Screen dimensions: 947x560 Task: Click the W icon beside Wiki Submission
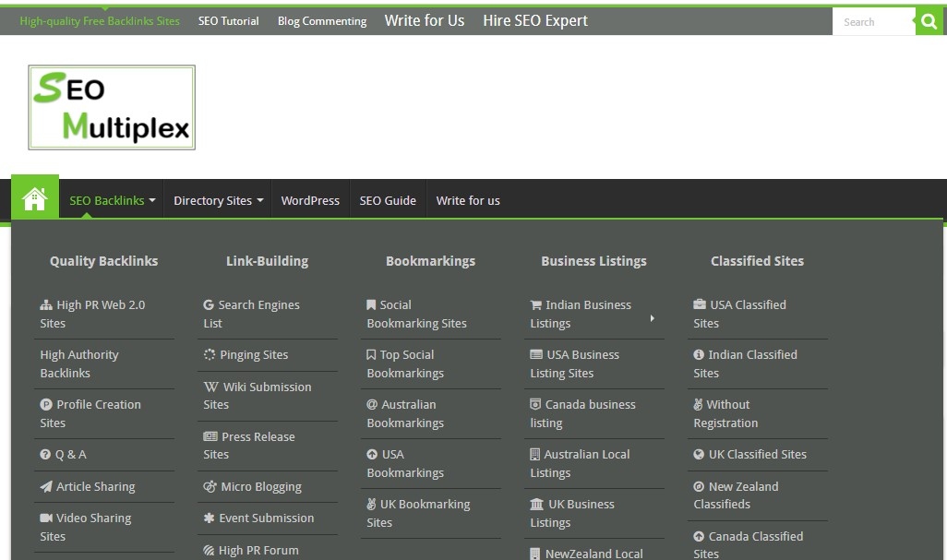210,387
